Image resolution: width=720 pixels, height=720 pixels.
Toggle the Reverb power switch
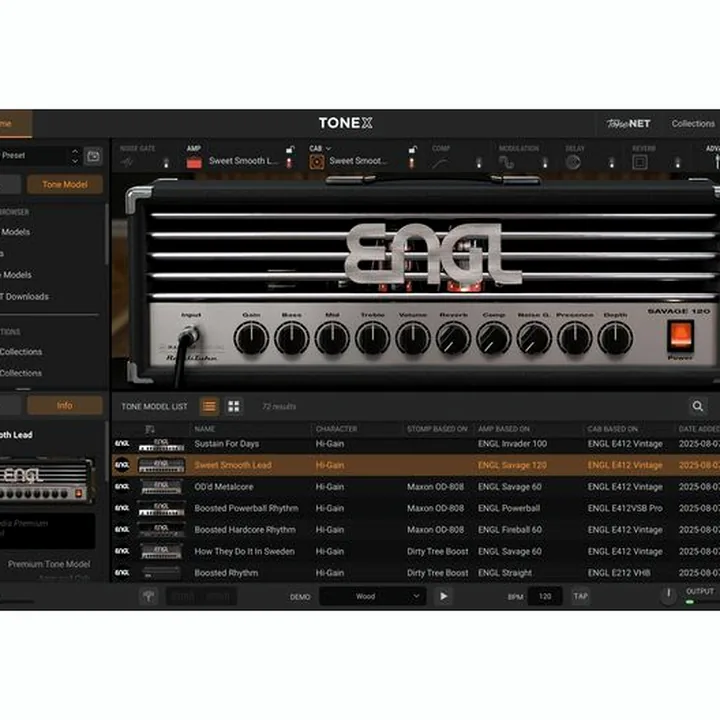pyautogui.click(x=677, y=163)
